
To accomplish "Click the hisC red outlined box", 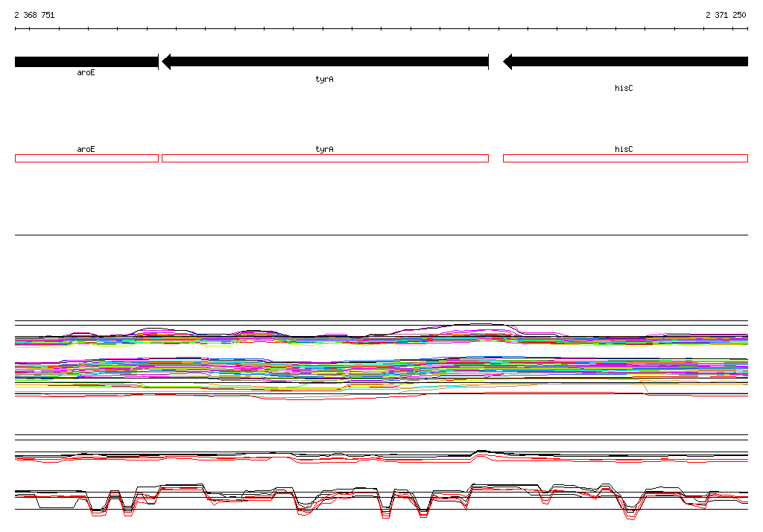I will [625, 158].
